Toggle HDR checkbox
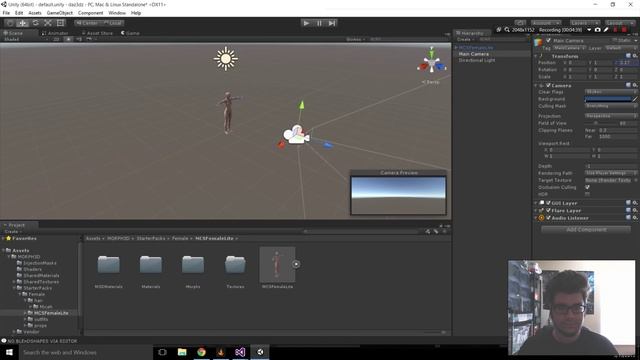The width and height of the screenshot is (640, 360). pos(587,194)
